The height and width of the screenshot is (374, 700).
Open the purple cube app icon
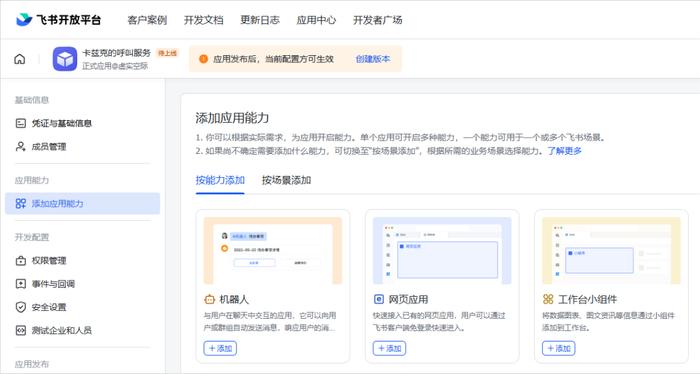[65, 59]
